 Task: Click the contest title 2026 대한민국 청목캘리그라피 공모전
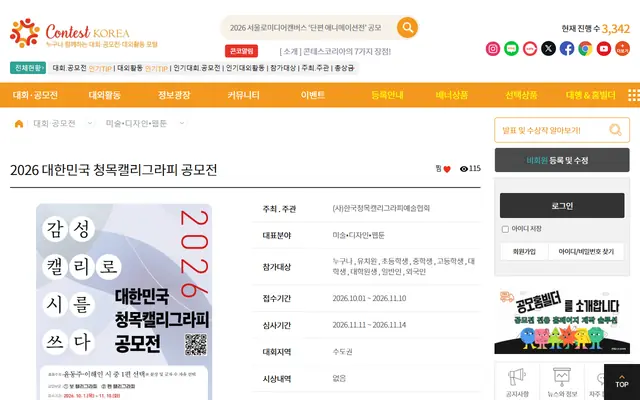point(113,170)
